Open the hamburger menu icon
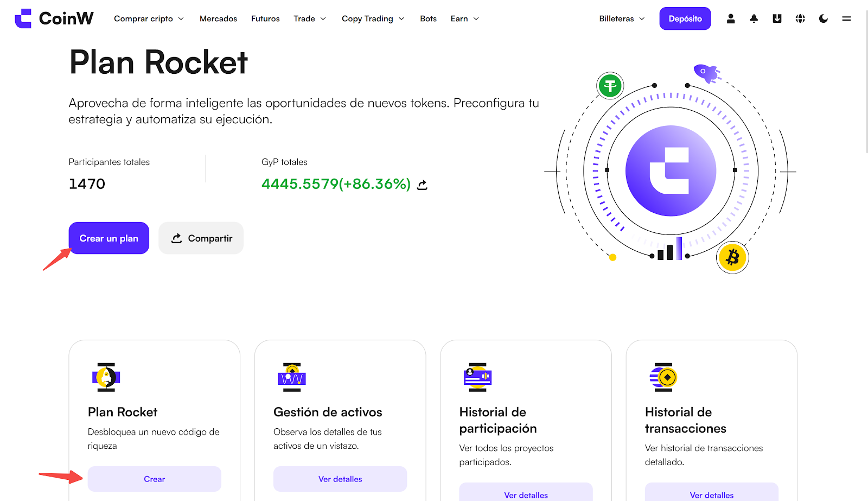The height and width of the screenshot is (501, 868). (x=846, y=18)
